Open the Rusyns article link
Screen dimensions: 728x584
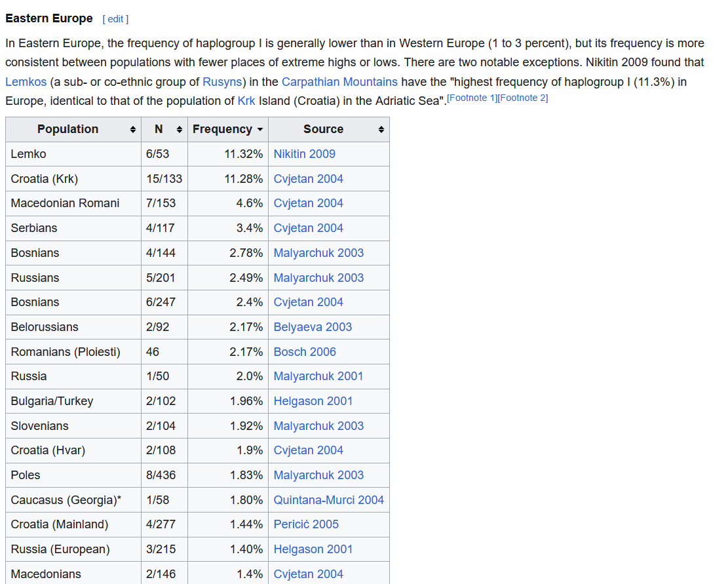click(222, 82)
